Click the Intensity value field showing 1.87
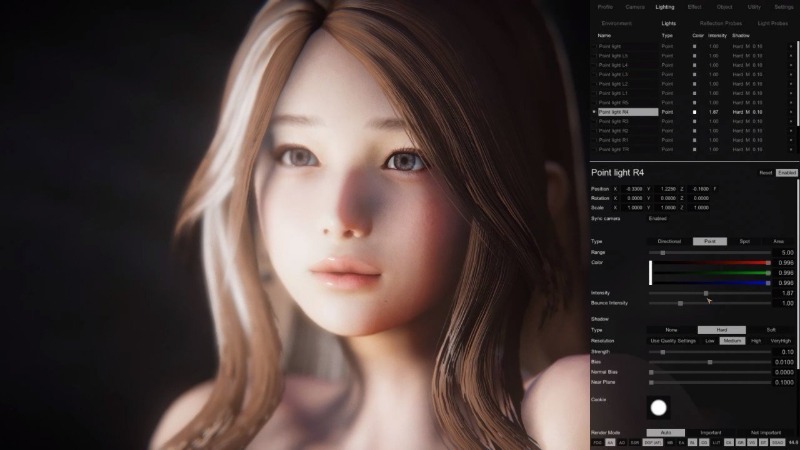Screen dimensions: 800x450 coord(785,293)
